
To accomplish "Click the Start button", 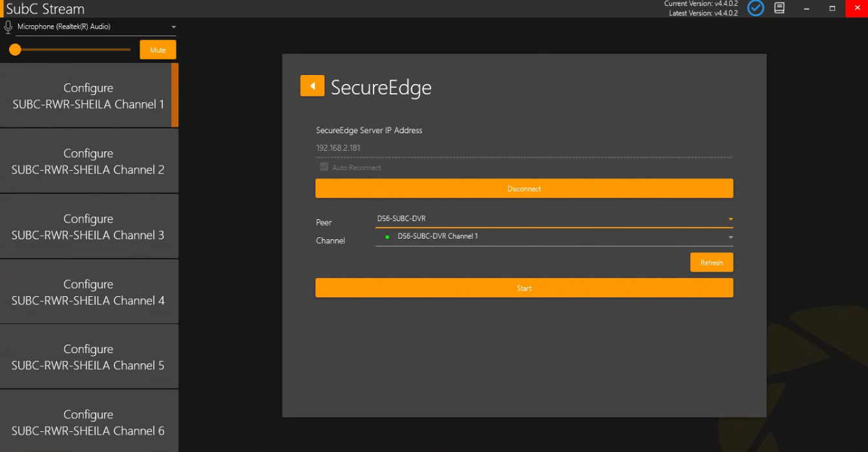I will (x=524, y=288).
